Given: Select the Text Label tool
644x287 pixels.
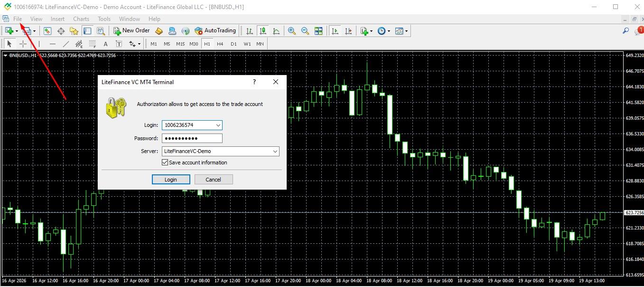Looking at the screenshot, I should point(119,44).
